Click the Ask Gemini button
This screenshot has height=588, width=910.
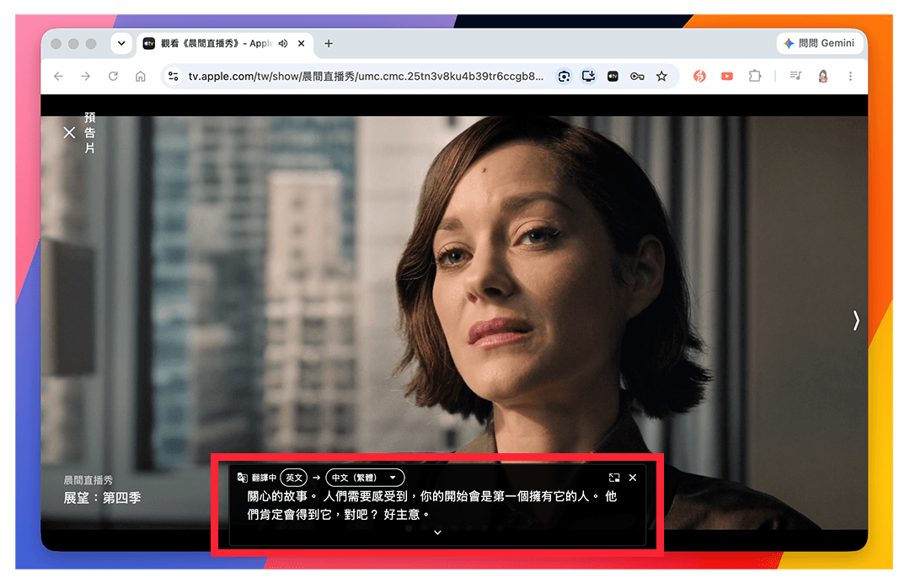(819, 44)
